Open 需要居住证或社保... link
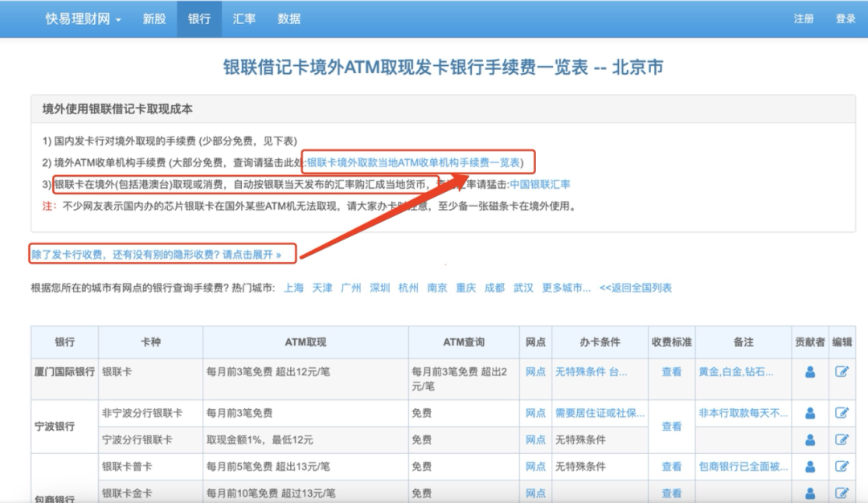This screenshot has width=868, height=503. point(600,413)
